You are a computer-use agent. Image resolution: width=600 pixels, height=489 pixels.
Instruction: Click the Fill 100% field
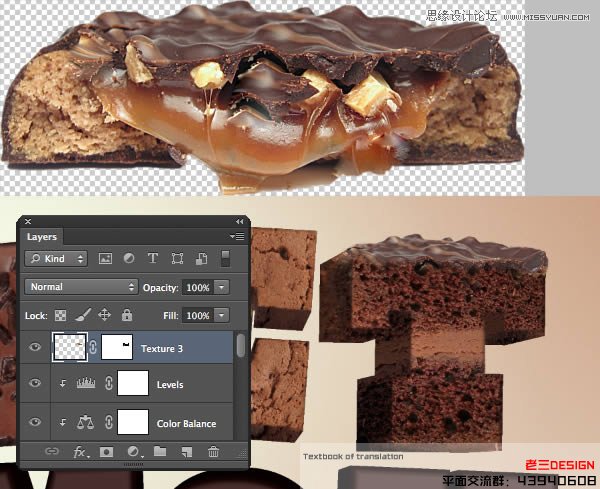tap(198, 316)
